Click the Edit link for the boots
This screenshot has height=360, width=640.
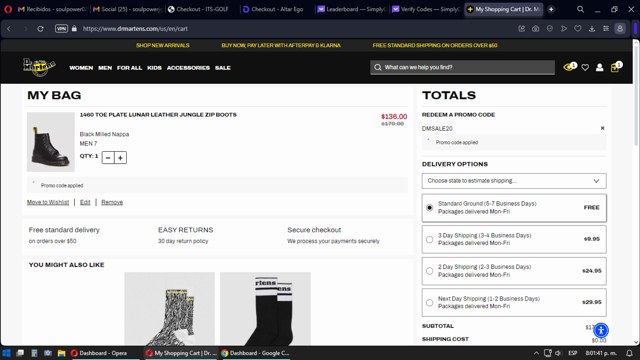pos(85,202)
